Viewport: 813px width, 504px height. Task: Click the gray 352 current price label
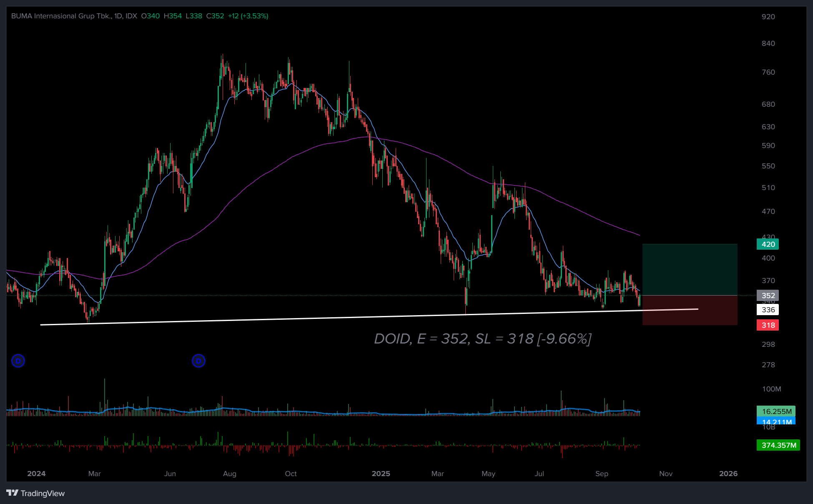coord(768,296)
